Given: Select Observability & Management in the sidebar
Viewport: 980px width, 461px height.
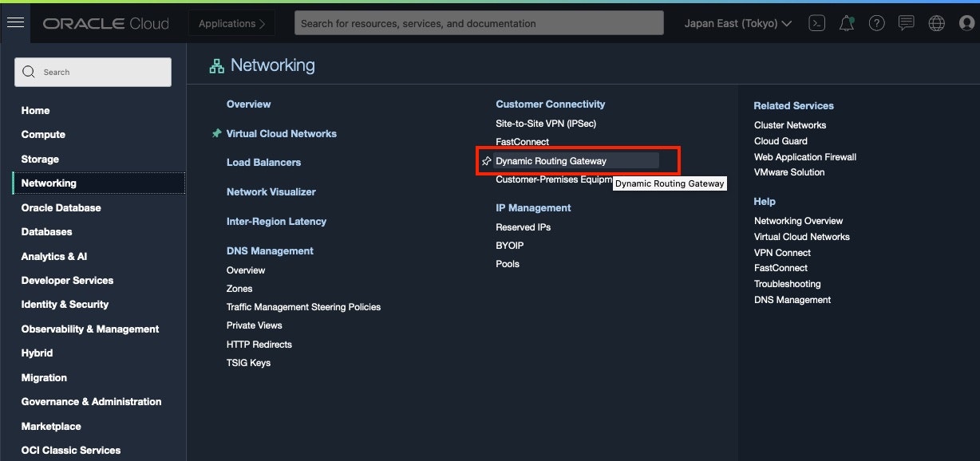Looking at the screenshot, I should click(x=90, y=329).
